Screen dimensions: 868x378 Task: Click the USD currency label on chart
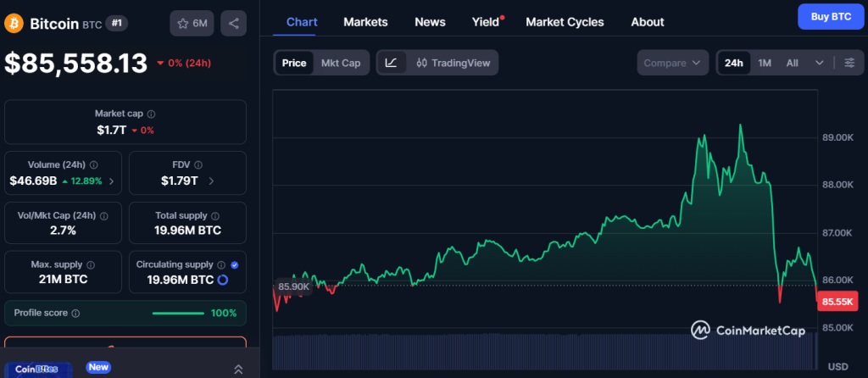coord(837,366)
